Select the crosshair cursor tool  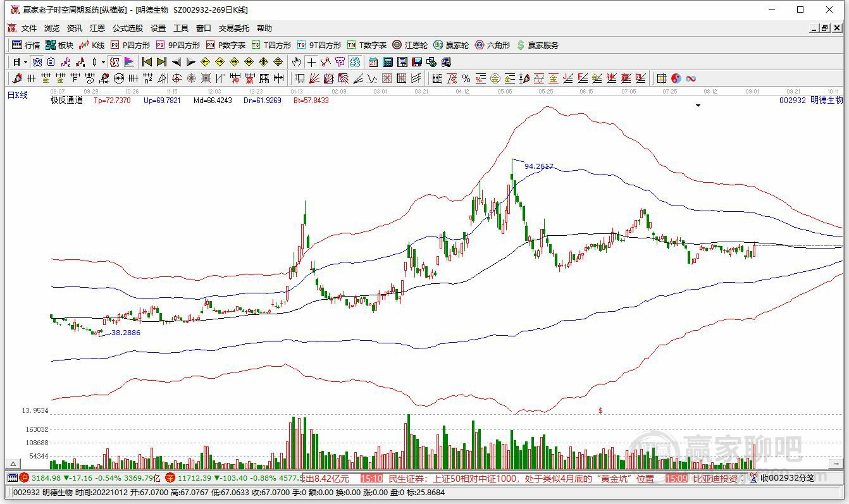point(311,62)
